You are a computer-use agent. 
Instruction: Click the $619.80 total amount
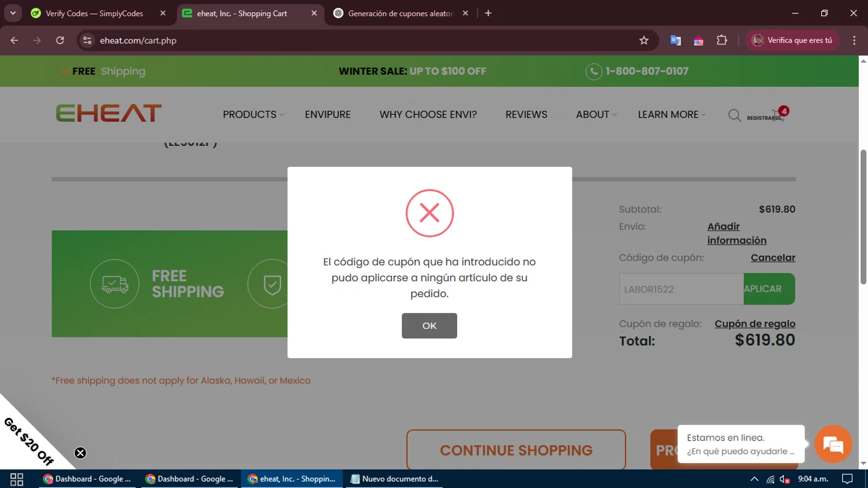click(x=765, y=340)
